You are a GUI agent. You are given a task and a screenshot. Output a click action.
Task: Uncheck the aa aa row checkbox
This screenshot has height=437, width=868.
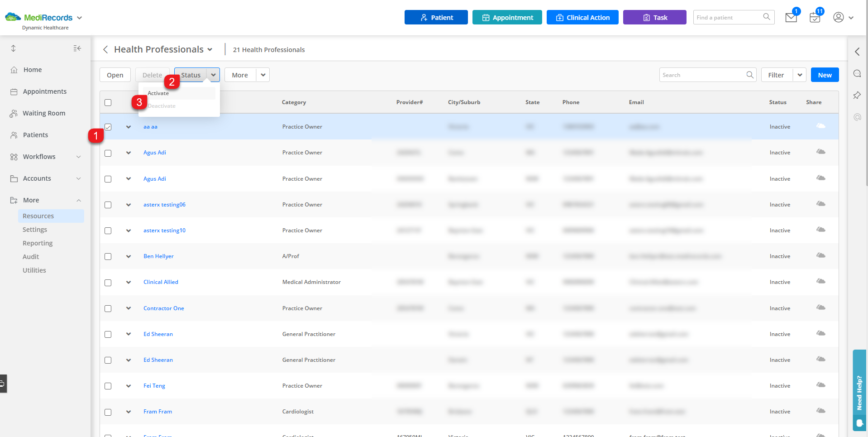(x=108, y=127)
